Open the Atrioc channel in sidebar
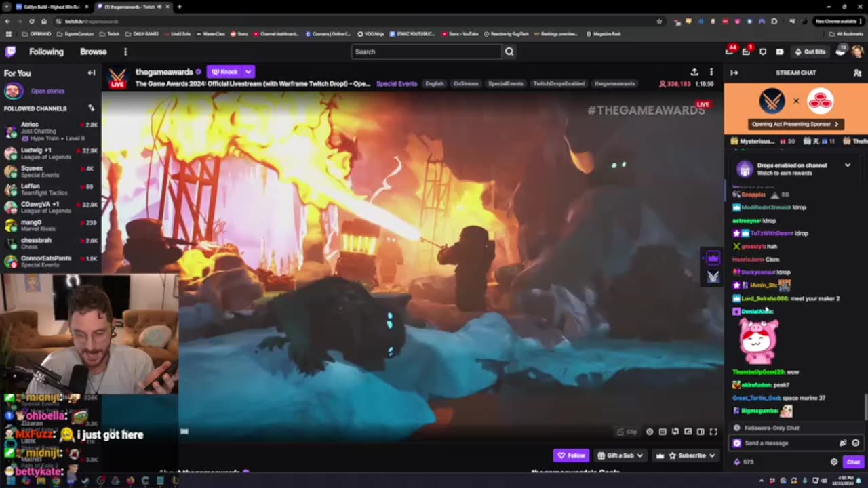This screenshot has width=868, height=488. coord(51,131)
